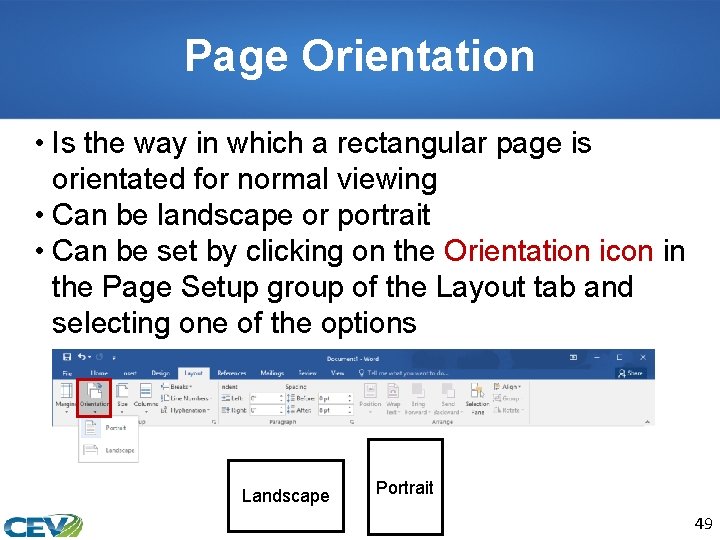The height and width of the screenshot is (540, 720).
Task: Open the Page Setup dialog launcher
Action: (214, 422)
